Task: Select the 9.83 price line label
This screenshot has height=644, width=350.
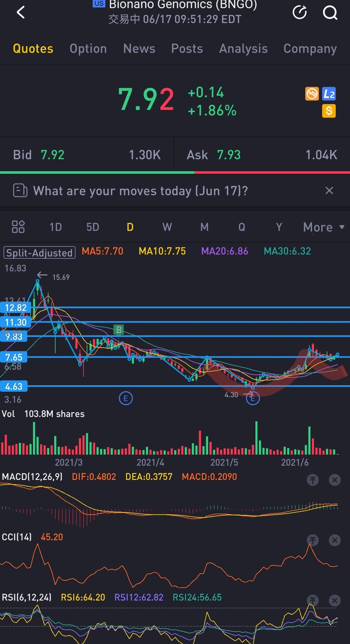Action: click(14, 337)
